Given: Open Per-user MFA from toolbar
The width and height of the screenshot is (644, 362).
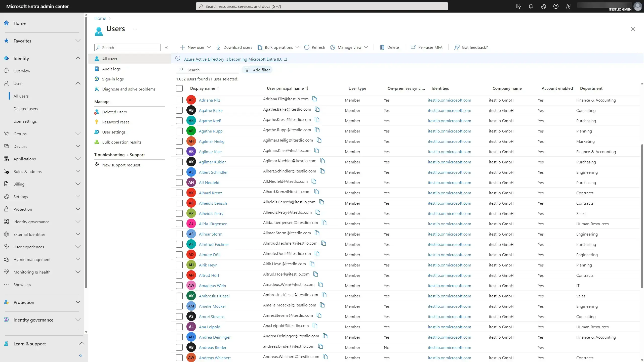Looking at the screenshot, I should click(426, 47).
